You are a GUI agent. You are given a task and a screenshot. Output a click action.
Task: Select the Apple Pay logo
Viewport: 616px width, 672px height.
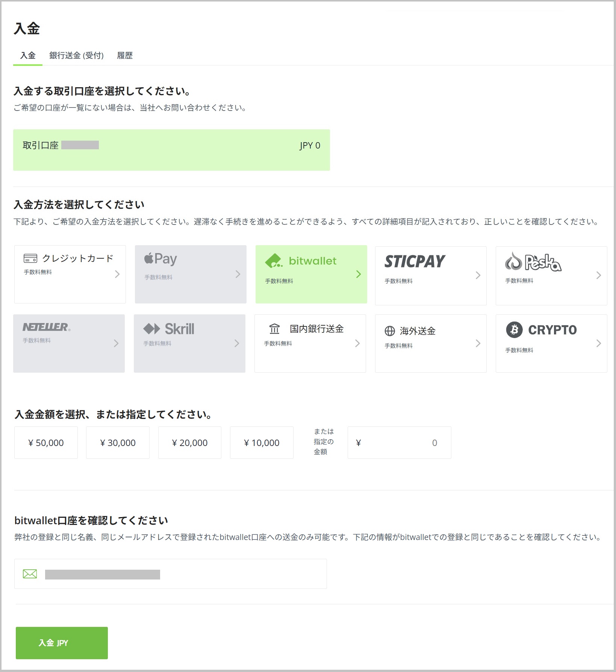click(x=160, y=259)
